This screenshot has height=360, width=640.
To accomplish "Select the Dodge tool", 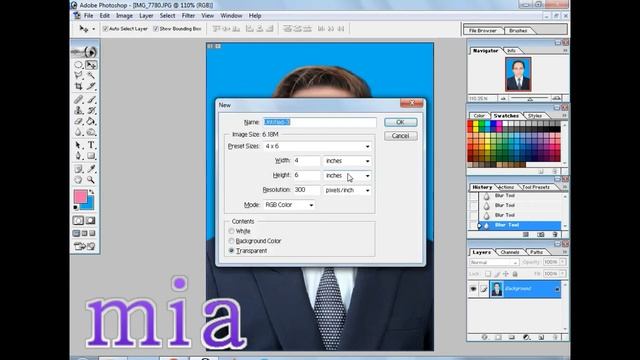I will click(91, 132).
